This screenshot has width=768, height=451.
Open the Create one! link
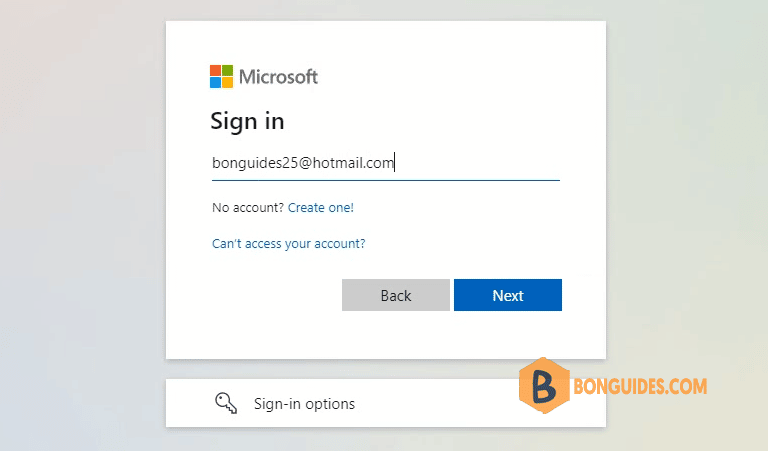coord(321,208)
